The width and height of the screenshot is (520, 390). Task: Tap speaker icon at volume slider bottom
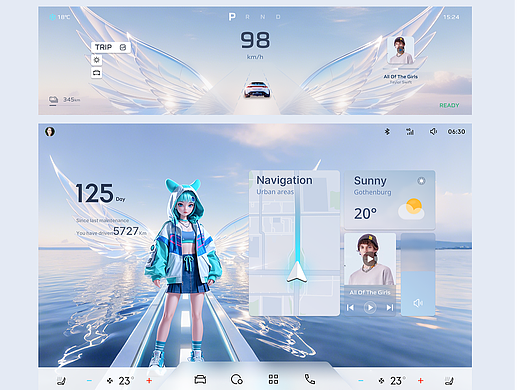(x=418, y=303)
